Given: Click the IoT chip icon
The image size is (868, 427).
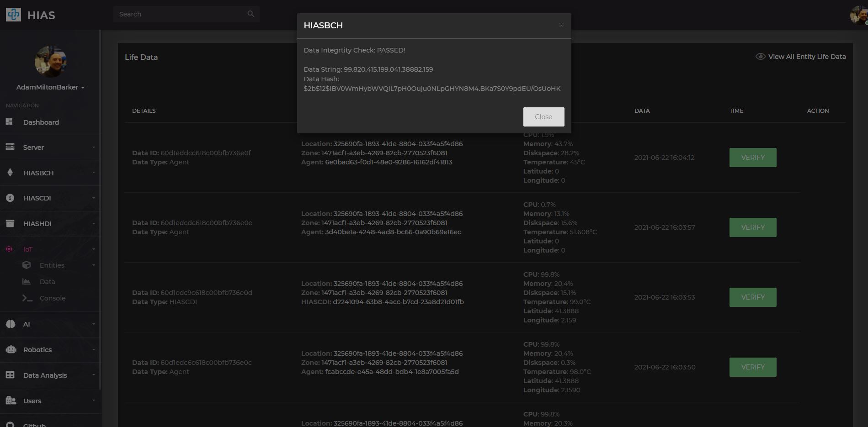Looking at the screenshot, I should click(x=9, y=249).
